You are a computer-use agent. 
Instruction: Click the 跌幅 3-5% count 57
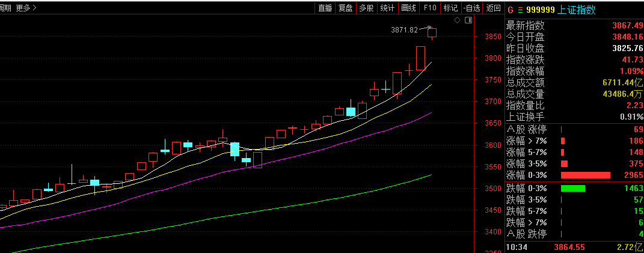click(x=639, y=200)
